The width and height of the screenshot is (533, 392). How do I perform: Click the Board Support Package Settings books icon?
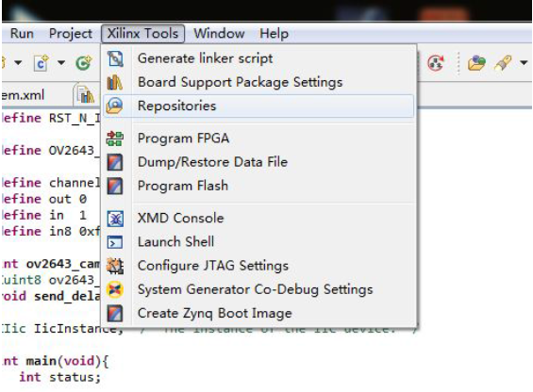click(115, 82)
